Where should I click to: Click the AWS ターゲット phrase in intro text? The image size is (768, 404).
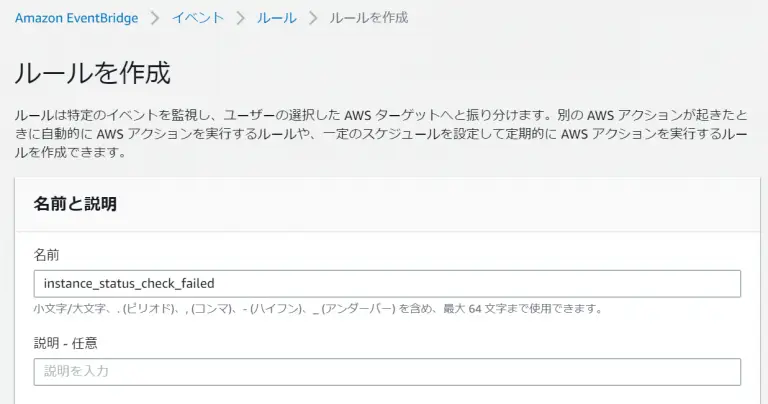pyautogui.click(x=392, y=116)
